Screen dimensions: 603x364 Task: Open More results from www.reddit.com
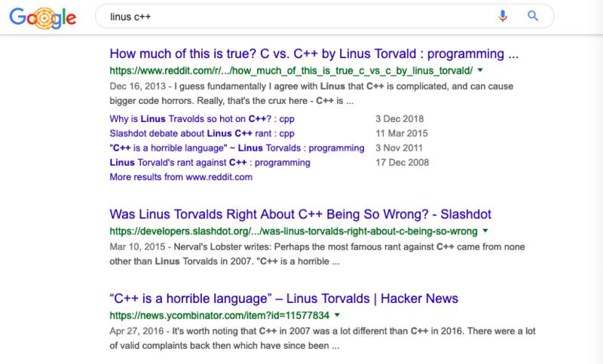click(x=181, y=177)
